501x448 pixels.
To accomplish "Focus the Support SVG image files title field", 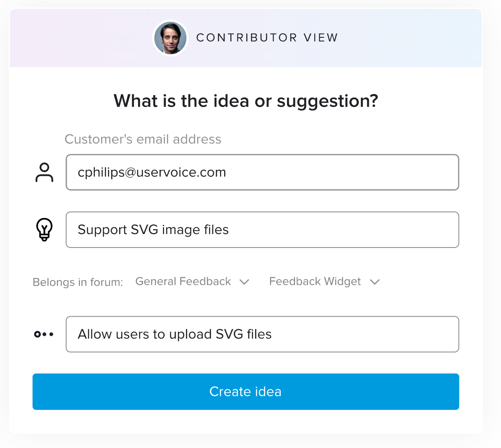I will [262, 229].
